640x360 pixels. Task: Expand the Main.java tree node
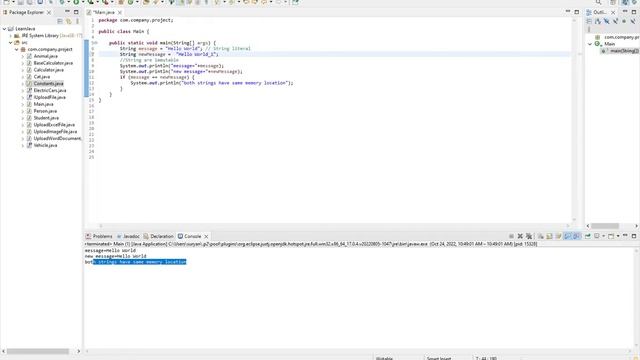pyautogui.click(x=23, y=104)
